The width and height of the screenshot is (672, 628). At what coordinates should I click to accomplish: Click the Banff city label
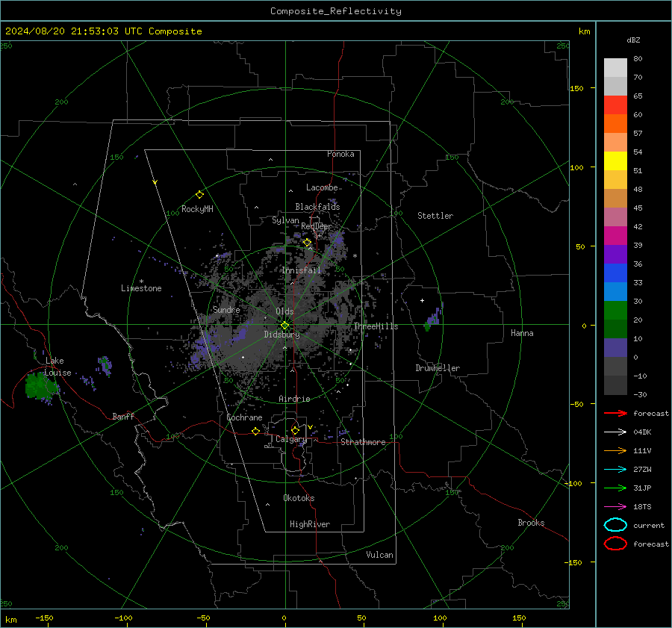(123, 416)
